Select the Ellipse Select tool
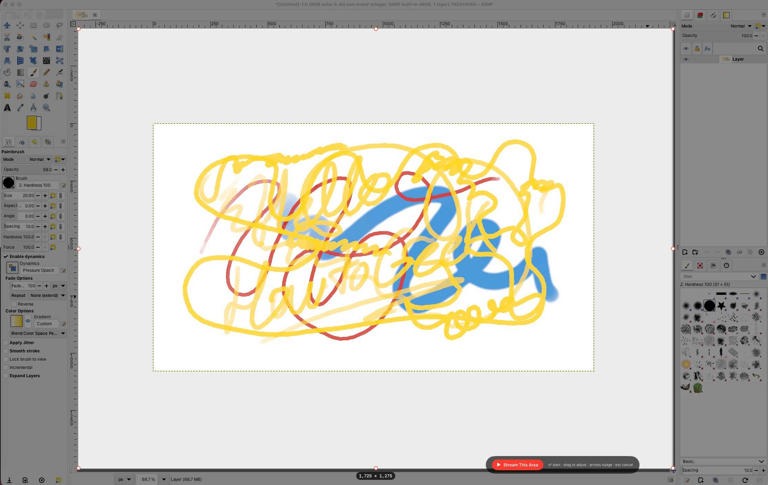Image resolution: width=768 pixels, height=485 pixels. point(47,25)
